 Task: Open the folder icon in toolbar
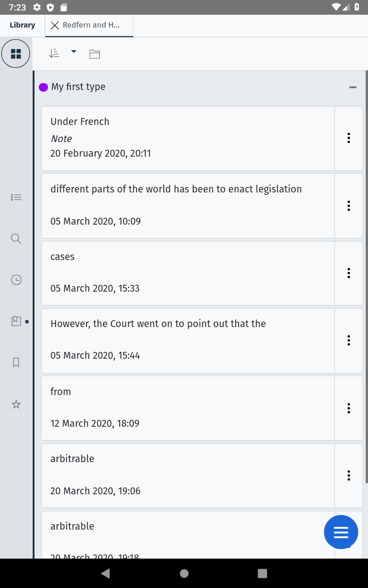tap(95, 54)
